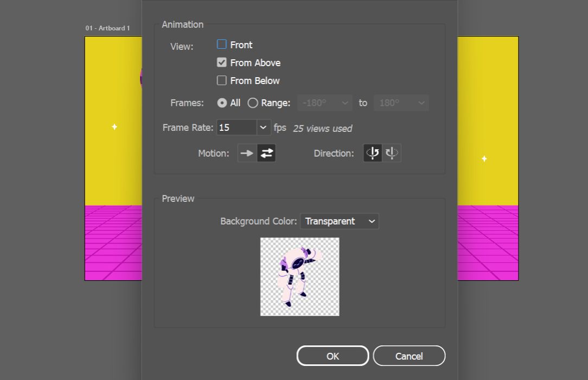Open the Frame Rate dropdown

pyautogui.click(x=263, y=127)
